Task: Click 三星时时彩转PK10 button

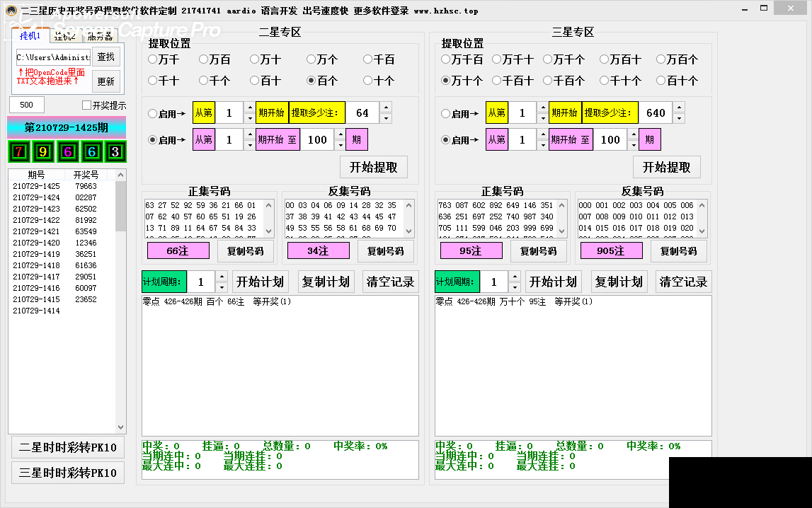Action: [x=68, y=473]
